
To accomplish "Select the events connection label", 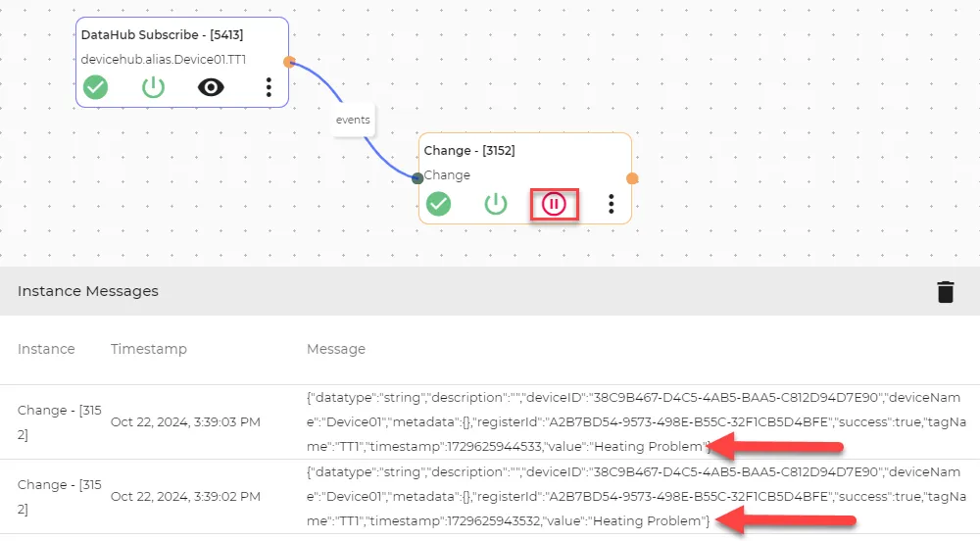I will click(x=353, y=120).
